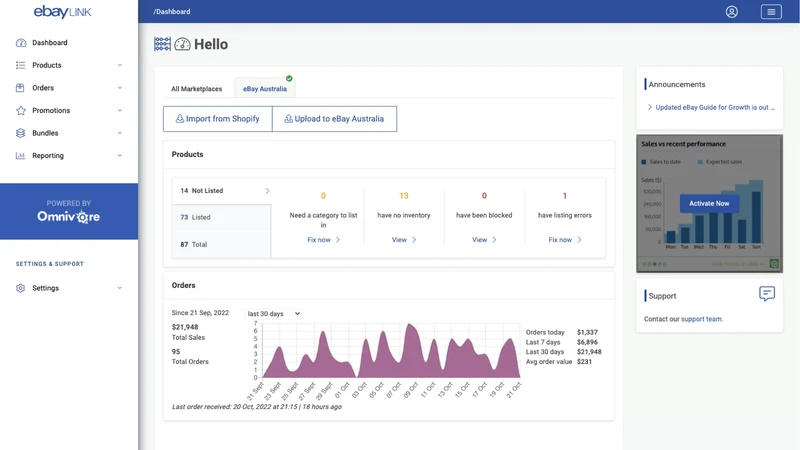Viewport: 800px width, 450px height.
Task: Click the Bundles stack sidebar icon
Action: (20, 133)
